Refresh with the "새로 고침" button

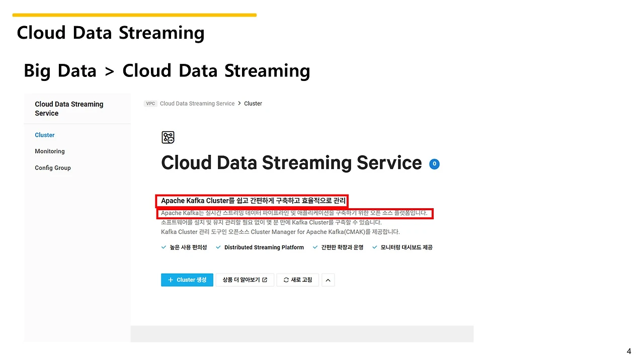tap(298, 280)
